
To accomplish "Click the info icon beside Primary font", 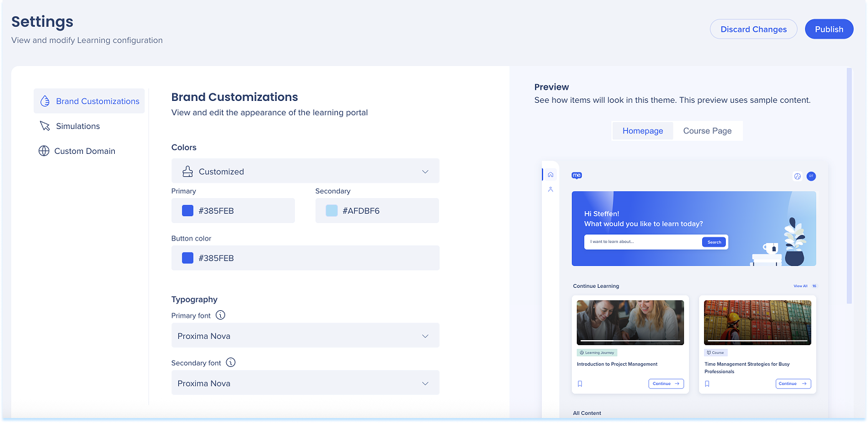I will 220,315.
